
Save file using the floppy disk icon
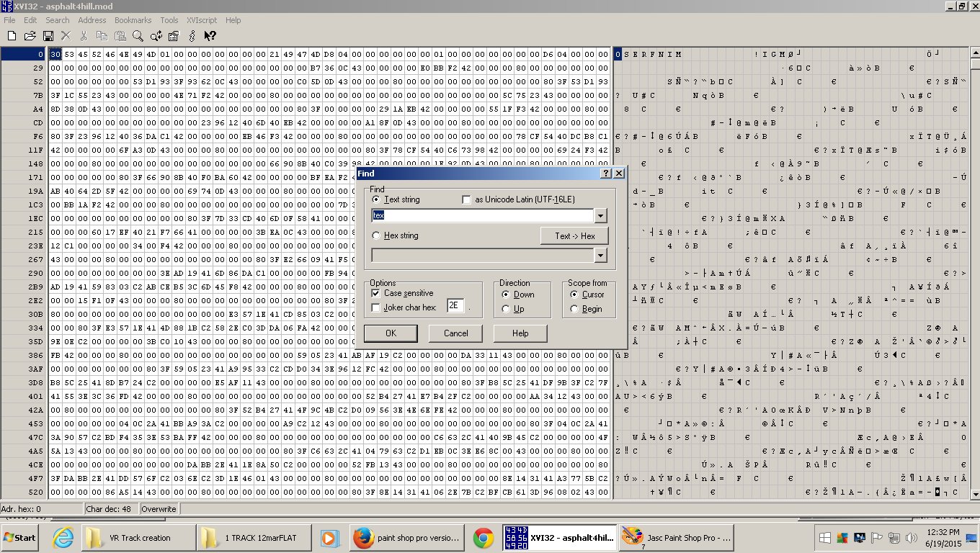pos(48,35)
